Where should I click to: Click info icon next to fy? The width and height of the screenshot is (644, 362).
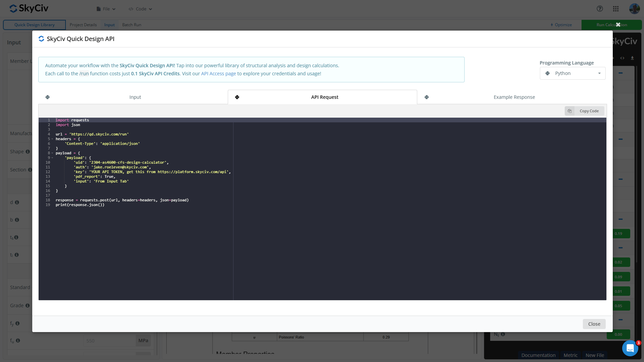17,323
